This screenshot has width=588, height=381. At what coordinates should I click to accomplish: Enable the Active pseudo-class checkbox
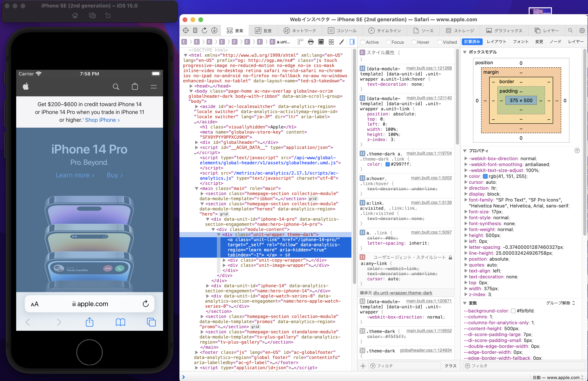click(363, 42)
